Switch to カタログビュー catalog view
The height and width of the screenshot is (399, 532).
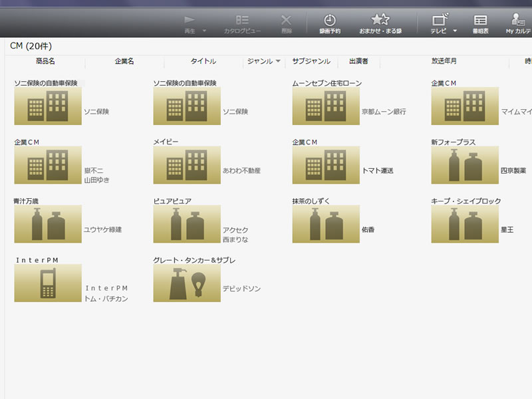tap(242, 21)
